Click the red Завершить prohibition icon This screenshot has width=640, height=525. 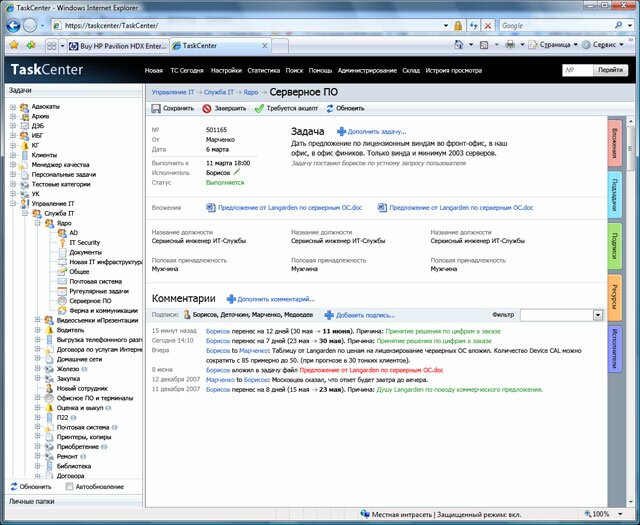point(207,109)
